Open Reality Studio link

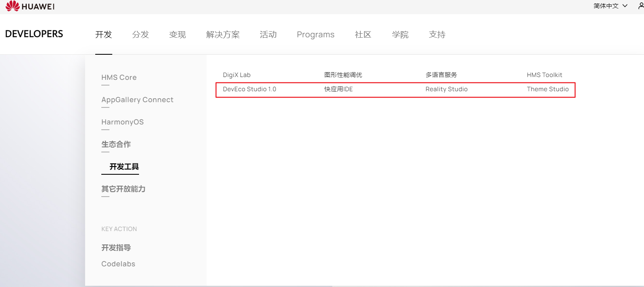(447, 89)
